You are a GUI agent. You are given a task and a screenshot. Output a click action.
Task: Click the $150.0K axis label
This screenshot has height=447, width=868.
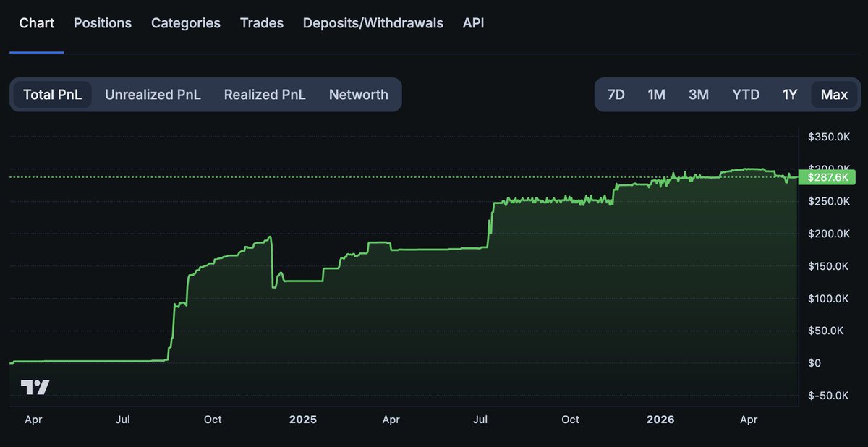click(828, 266)
